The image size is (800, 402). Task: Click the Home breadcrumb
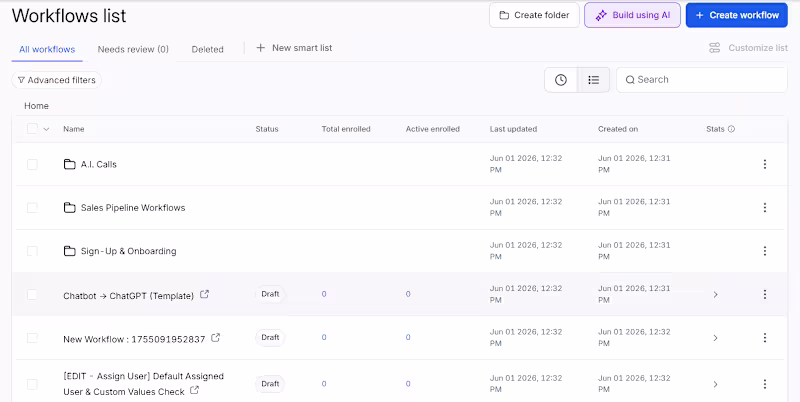(36, 106)
